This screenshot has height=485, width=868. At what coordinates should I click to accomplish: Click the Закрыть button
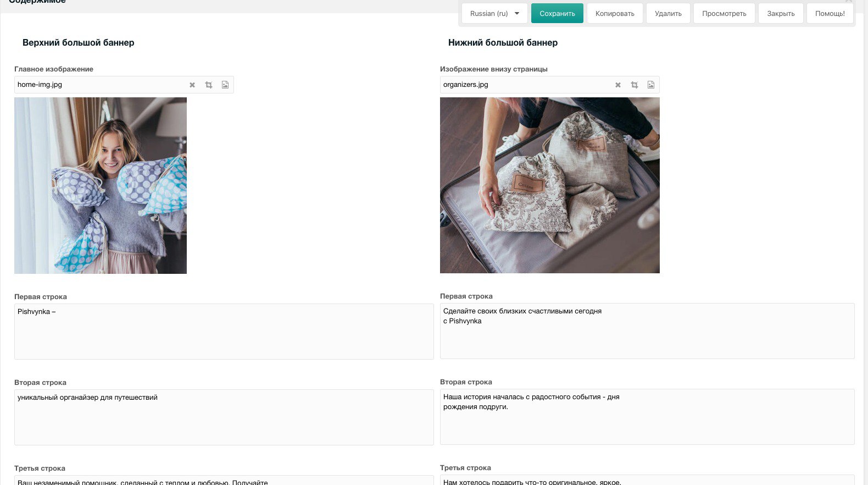(781, 13)
